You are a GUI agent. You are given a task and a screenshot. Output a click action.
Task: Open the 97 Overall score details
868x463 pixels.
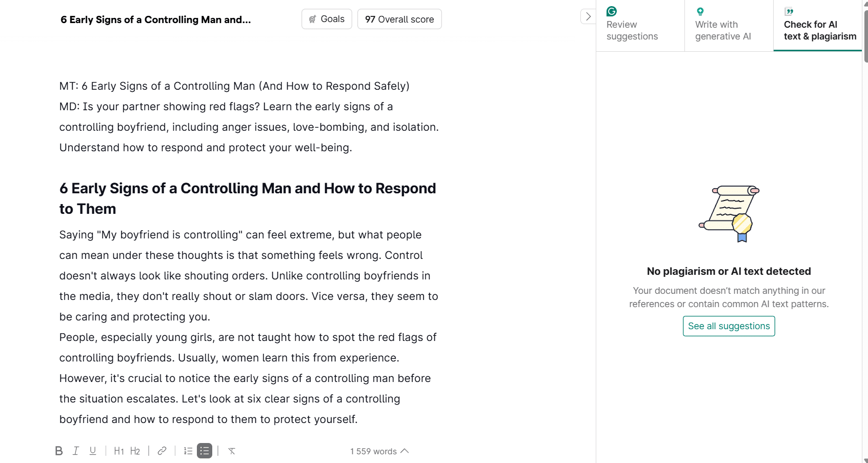(399, 19)
